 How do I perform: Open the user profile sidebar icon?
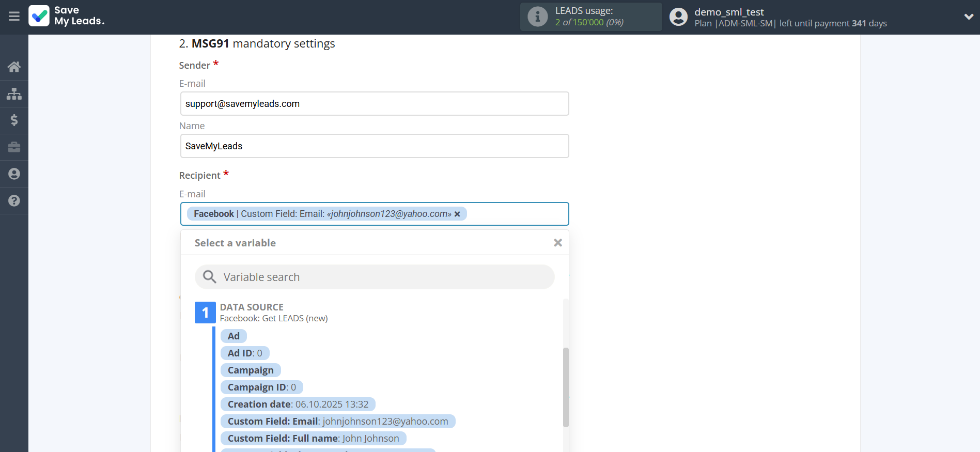tap(14, 174)
